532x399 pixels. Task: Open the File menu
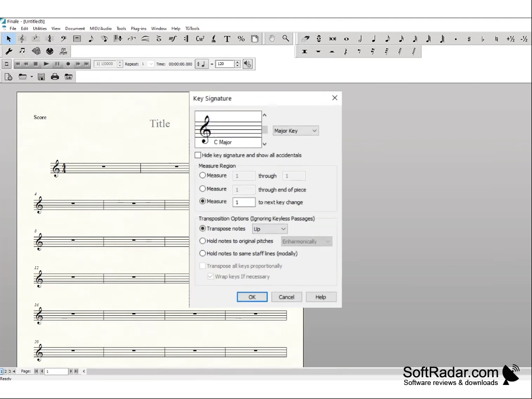coord(13,29)
